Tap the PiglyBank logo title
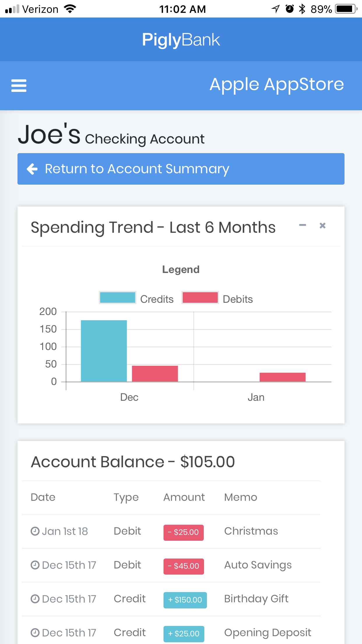362x644 pixels. click(181, 40)
